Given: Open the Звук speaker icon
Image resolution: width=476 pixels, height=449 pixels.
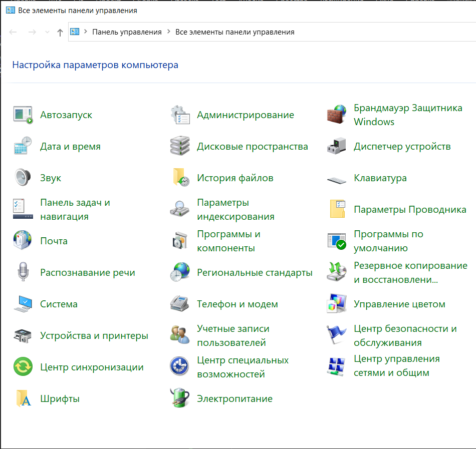Looking at the screenshot, I should coord(23,178).
